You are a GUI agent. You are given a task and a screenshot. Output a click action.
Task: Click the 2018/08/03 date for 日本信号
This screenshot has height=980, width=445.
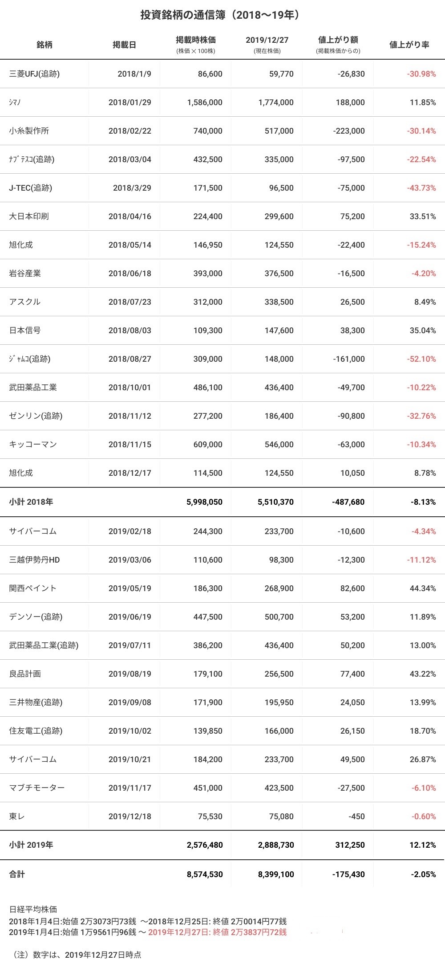(129, 331)
